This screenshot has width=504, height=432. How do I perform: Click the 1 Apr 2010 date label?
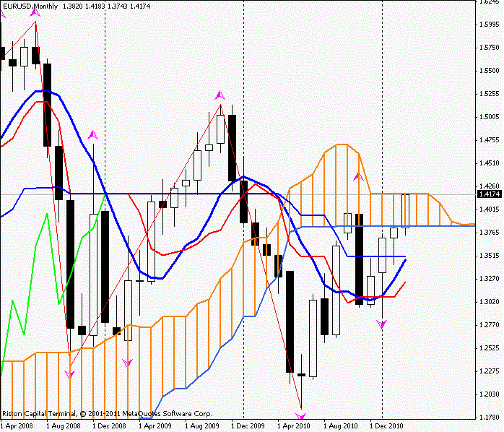tap(294, 426)
